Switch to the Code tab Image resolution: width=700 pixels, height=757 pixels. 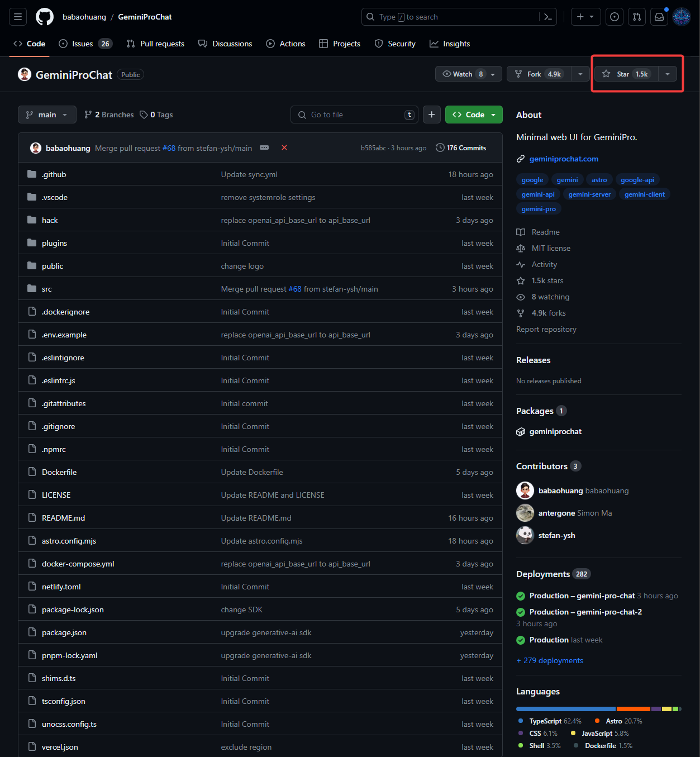tap(30, 44)
